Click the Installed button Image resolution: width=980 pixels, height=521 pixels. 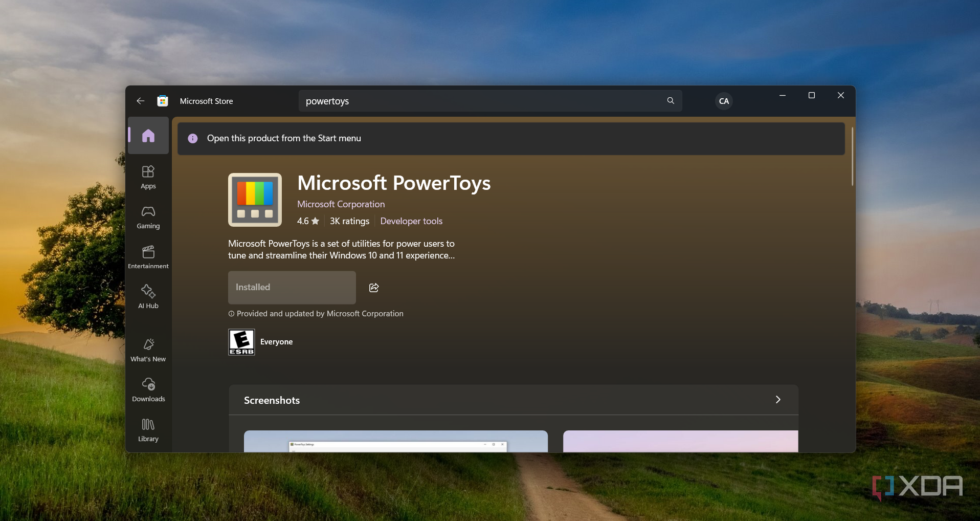pos(292,288)
